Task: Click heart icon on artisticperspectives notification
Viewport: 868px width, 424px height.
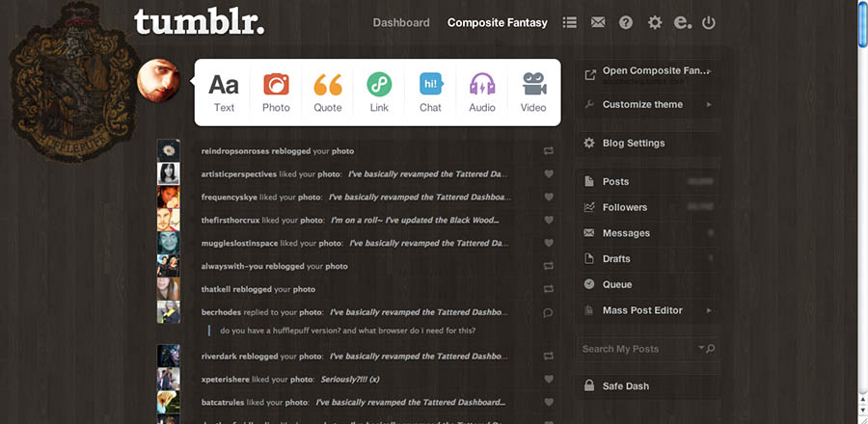Action: pyautogui.click(x=549, y=174)
